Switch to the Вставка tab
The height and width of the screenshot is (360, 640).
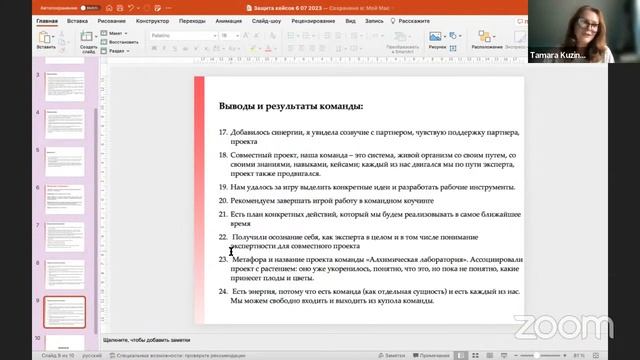click(77, 21)
